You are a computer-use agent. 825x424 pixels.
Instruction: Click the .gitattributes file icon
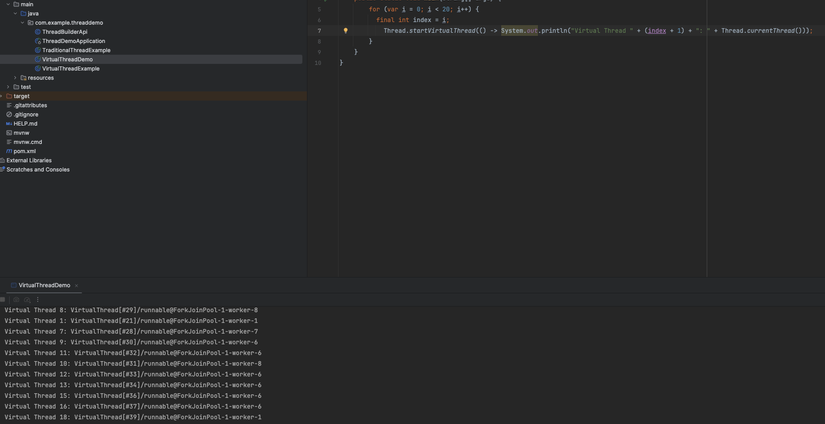9,105
